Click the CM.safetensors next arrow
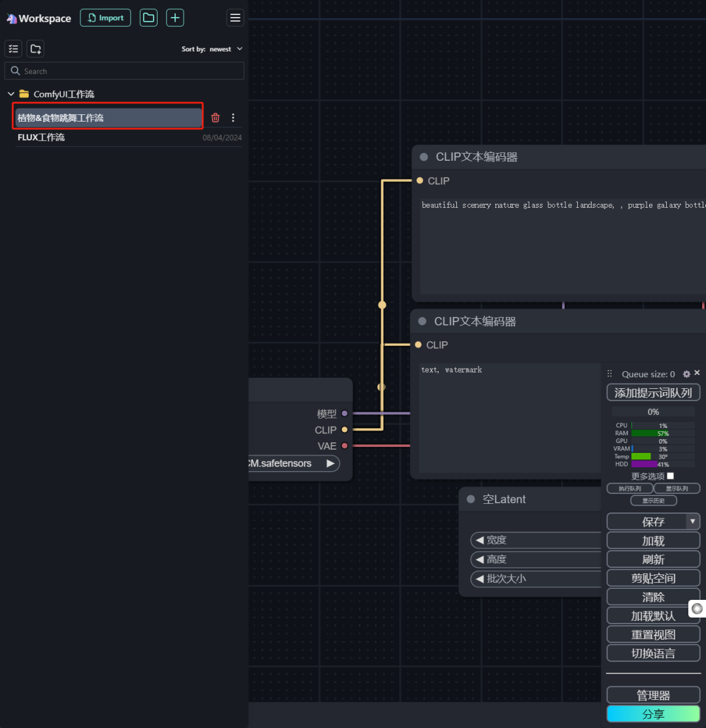The height and width of the screenshot is (728, 706). (330, 463)
